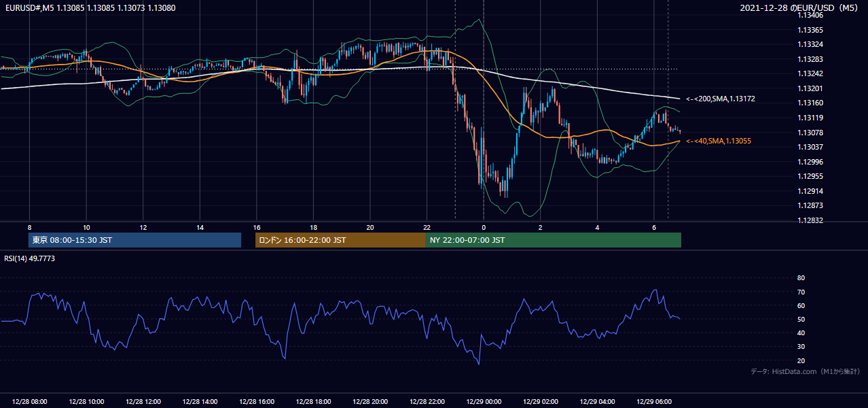Click the NY 22:00-07:00 JST session bar

554,240
